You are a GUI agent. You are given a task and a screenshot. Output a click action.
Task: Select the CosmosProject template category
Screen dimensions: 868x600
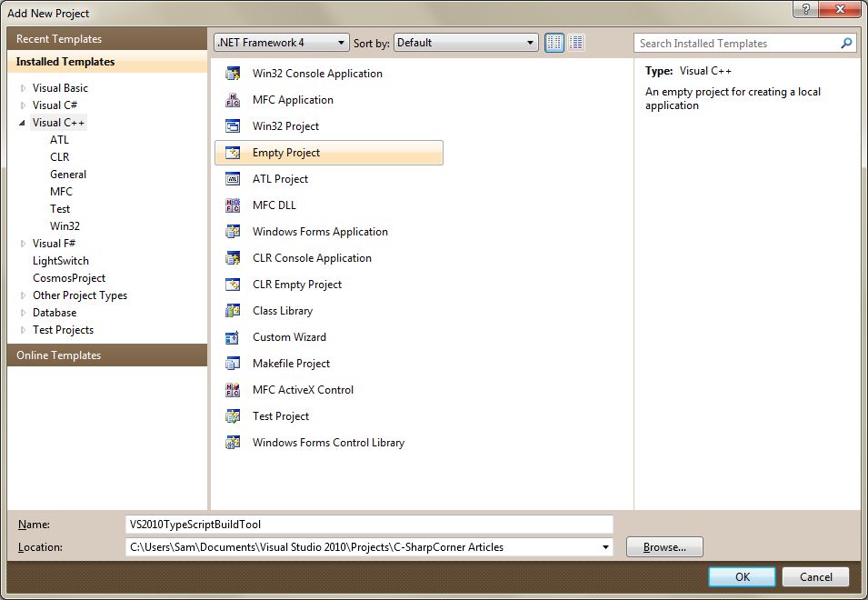(x=69, y=278)
